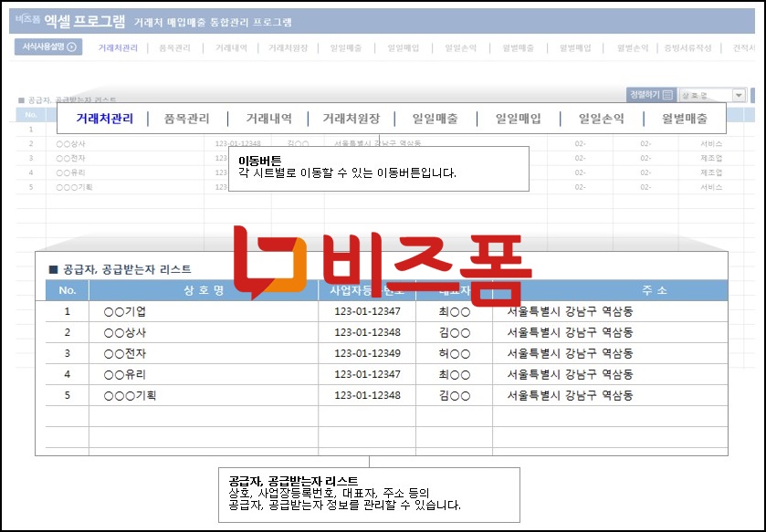Open the 상호명 sort dropdown arrow
Viewport: 766px width, 532px height.
739,95
